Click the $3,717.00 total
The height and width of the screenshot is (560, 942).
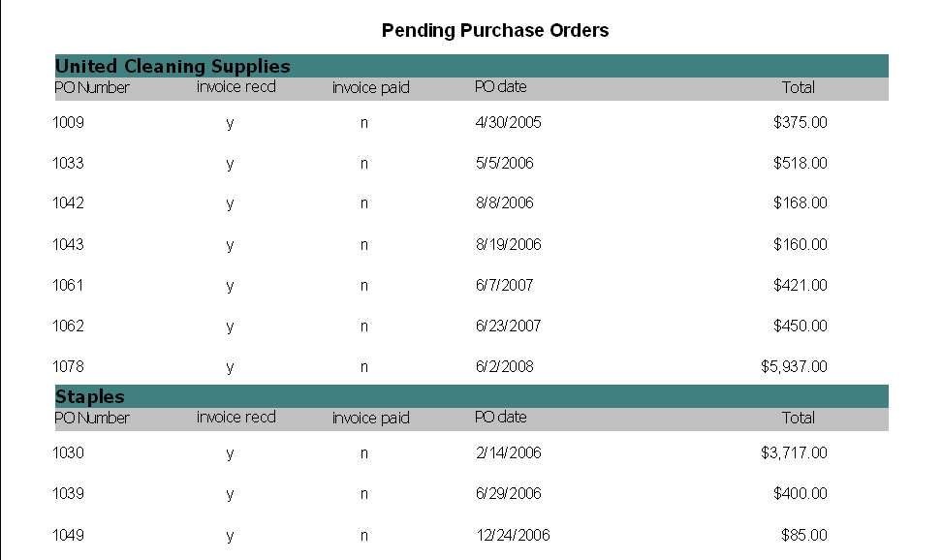[794, 452]
